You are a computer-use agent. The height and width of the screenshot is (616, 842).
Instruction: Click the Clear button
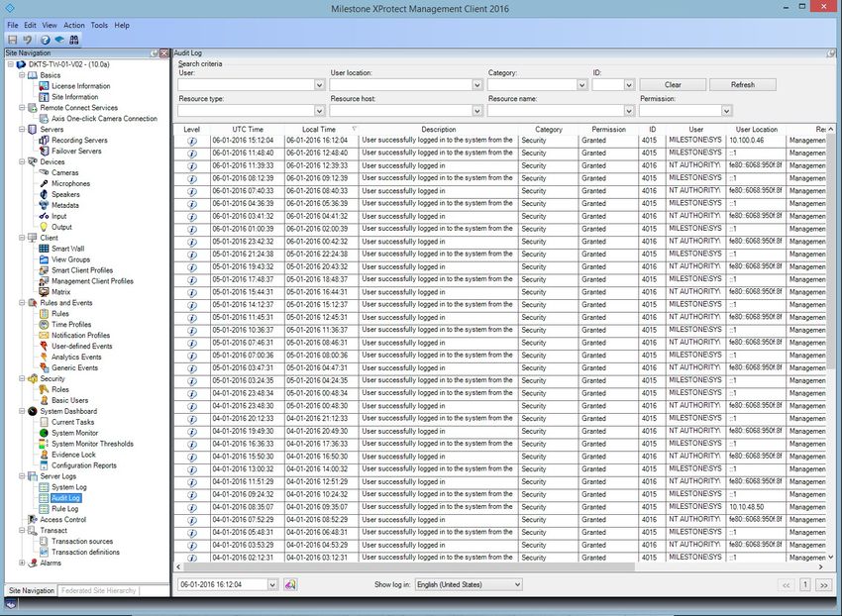[x=673, y=85]
